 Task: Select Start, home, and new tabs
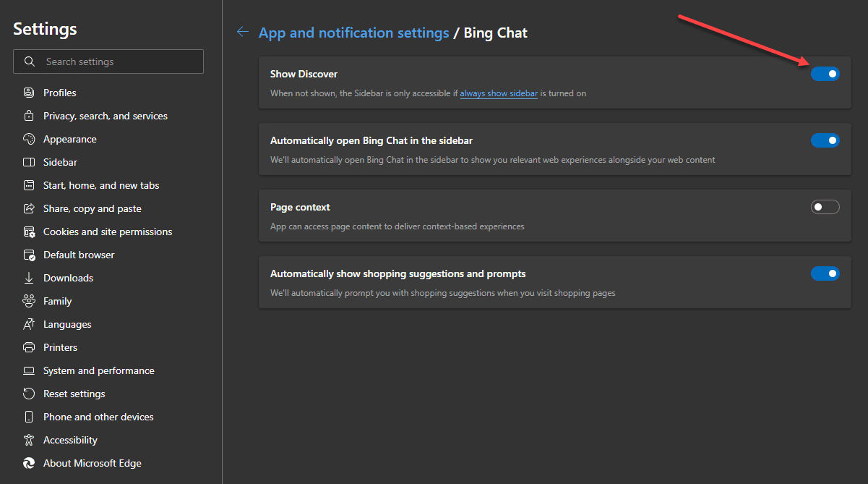[100, 185]
